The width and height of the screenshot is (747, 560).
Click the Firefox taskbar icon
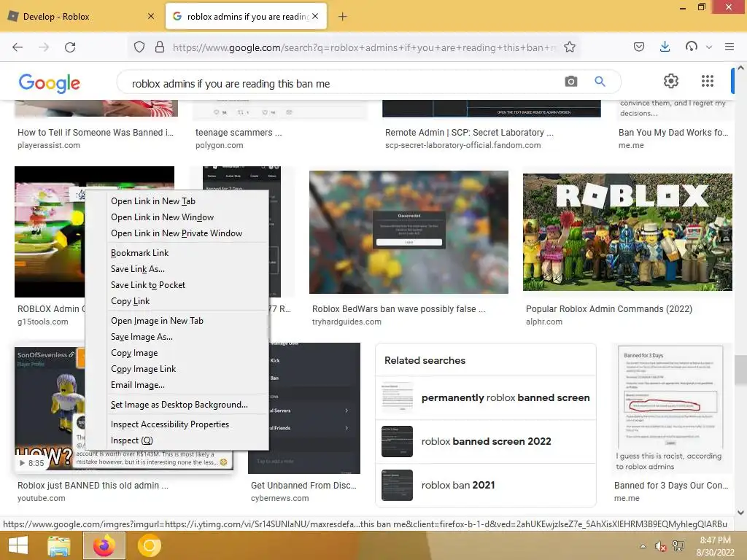(x=104, y=545)
